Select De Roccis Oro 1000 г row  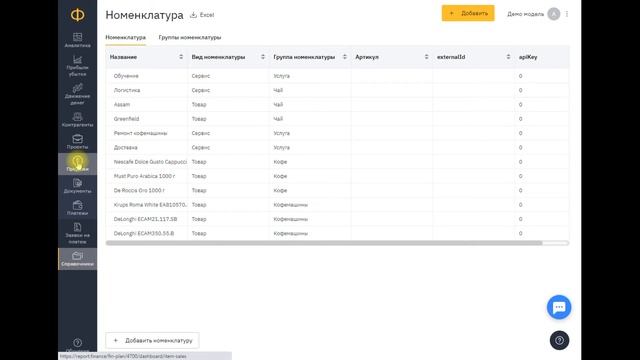[x=139, y=190]
